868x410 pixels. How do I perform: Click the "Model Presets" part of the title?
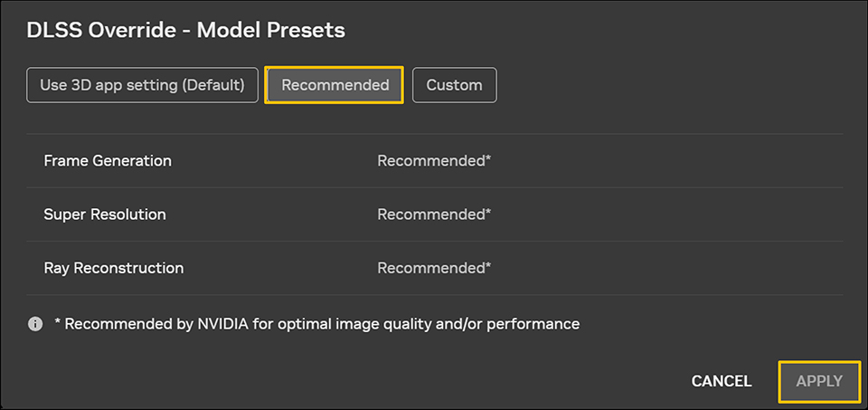pyautogui.click(x=271, y=30)
